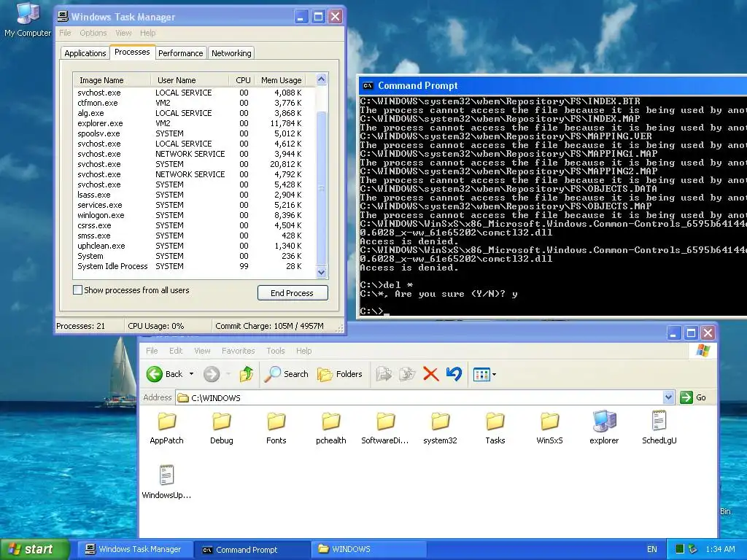Viewport: 747px width, 560px height.
Task: Open the Explorer Tools menu
Action: (275, 351)
